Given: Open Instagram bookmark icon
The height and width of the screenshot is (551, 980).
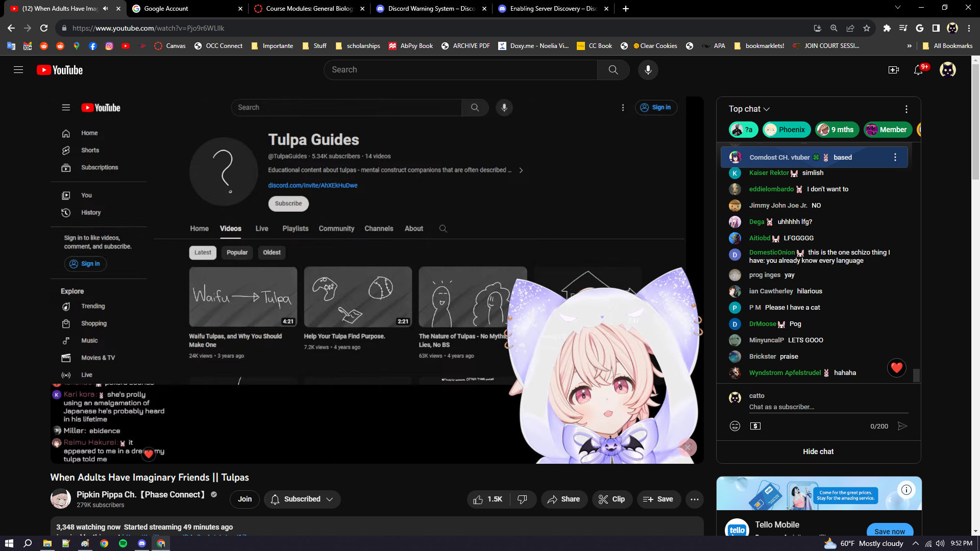Looking at the screenshot, I should 109,46.
